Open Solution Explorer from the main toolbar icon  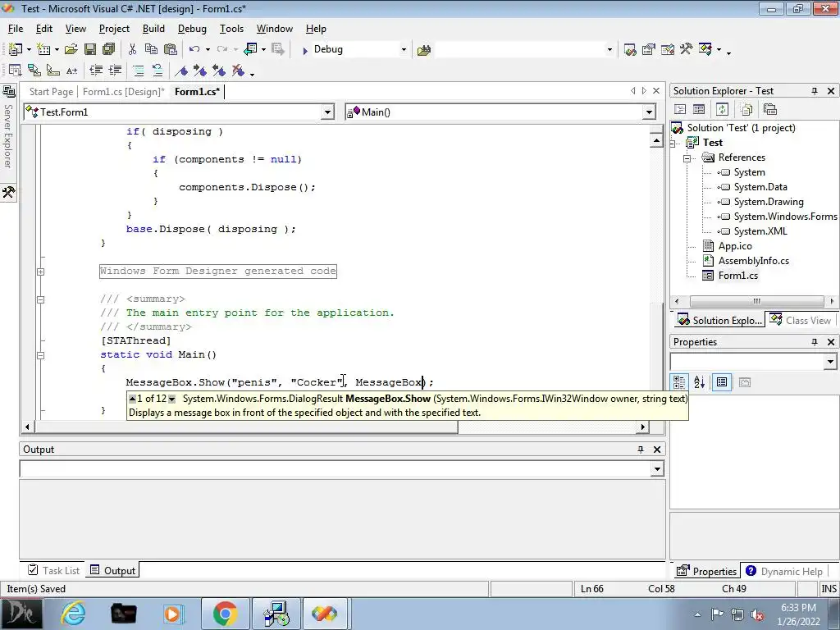[630, 50]
